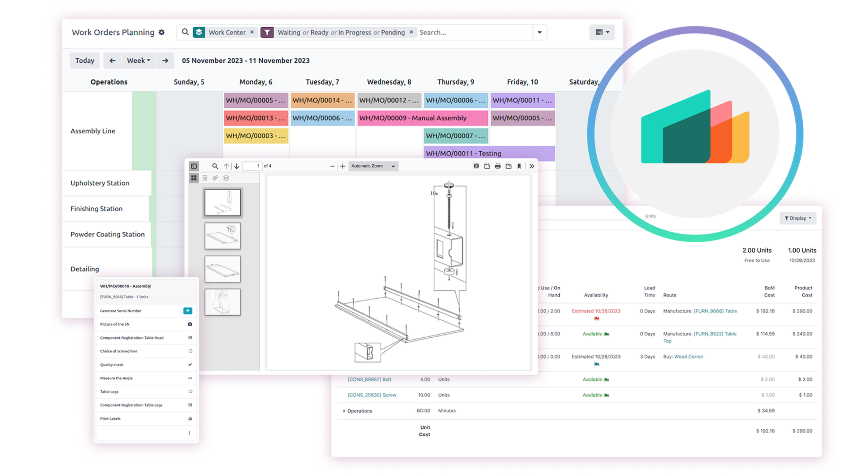Click the camera icon for Picture of the SN
This screenshot has width=868, height=476.
[x=190, y=324]
